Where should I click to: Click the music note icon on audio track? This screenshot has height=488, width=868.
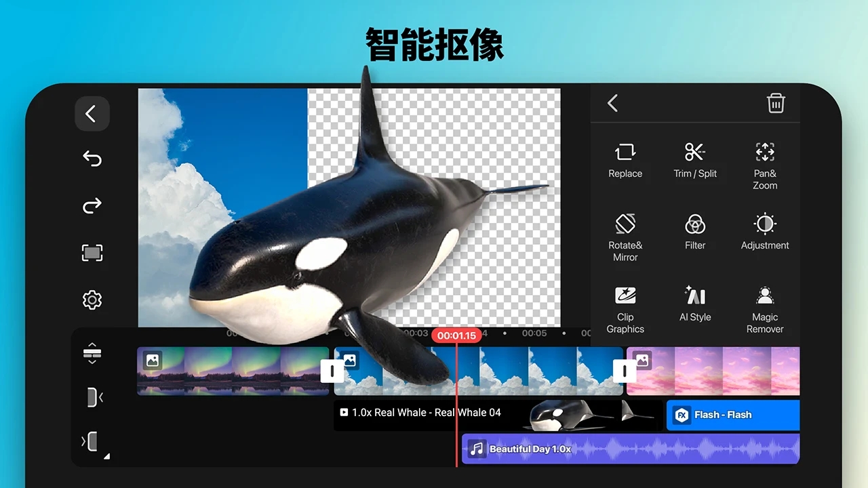coord(477,449)
